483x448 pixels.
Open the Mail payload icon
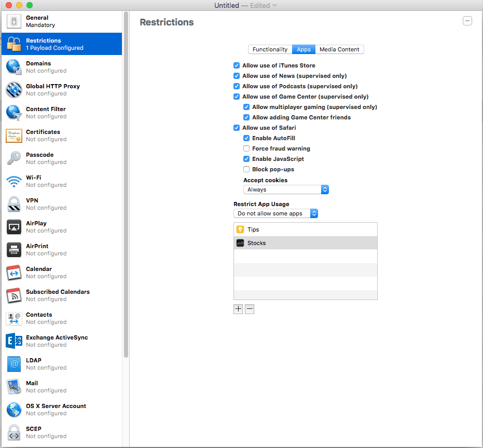click(x=14, y=387)
